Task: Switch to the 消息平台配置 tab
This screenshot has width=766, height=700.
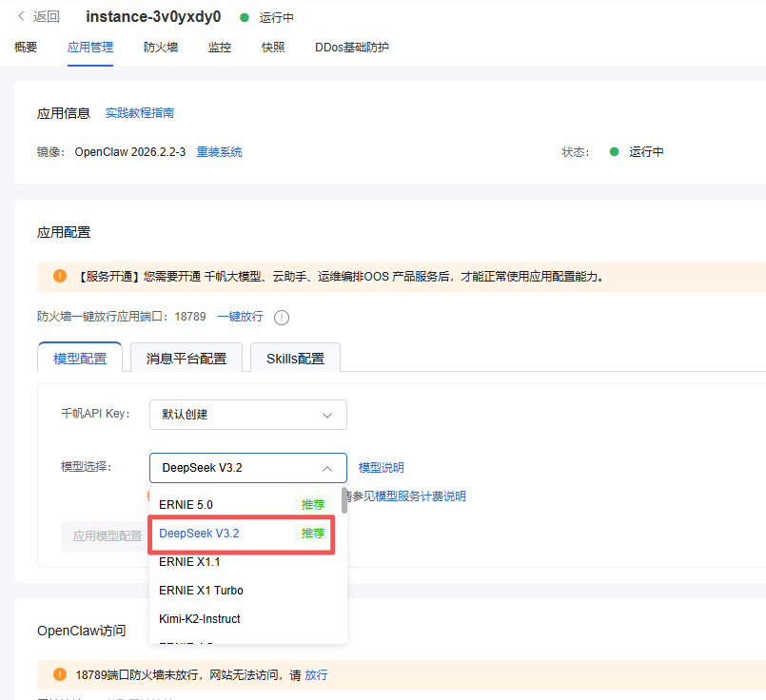Action: click(187, 359)
